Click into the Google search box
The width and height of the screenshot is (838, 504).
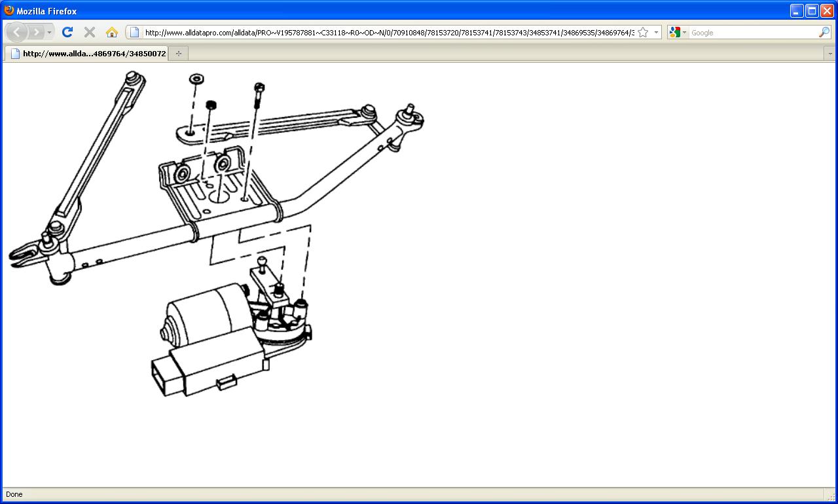tap(753, 32)
